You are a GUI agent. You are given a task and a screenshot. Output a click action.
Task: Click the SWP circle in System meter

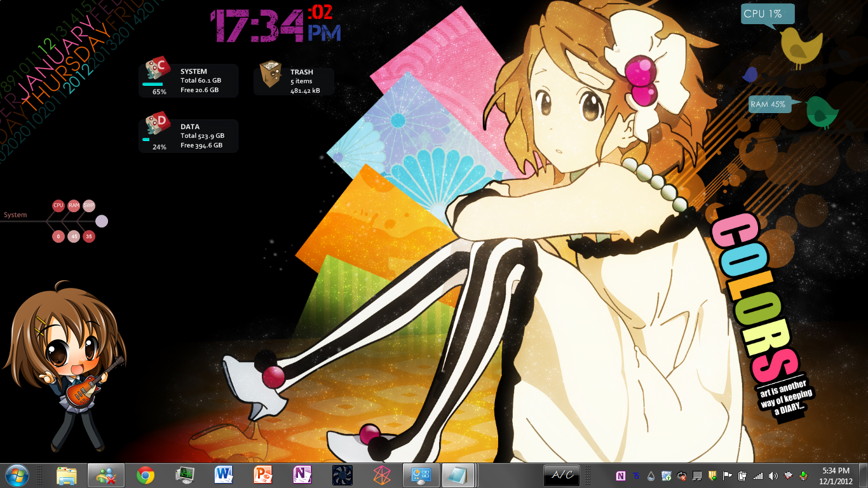[x=89, y=205]
